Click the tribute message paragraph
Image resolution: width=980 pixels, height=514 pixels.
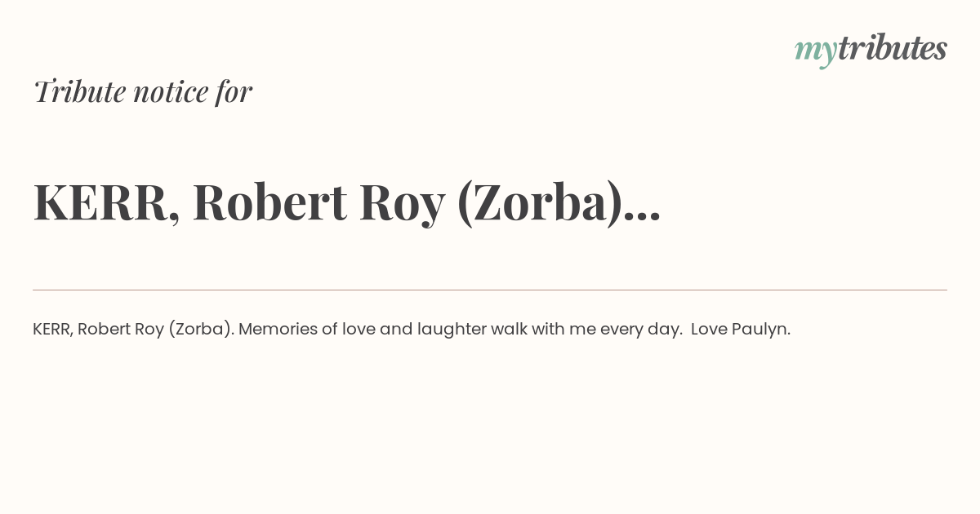coord(412,330)
